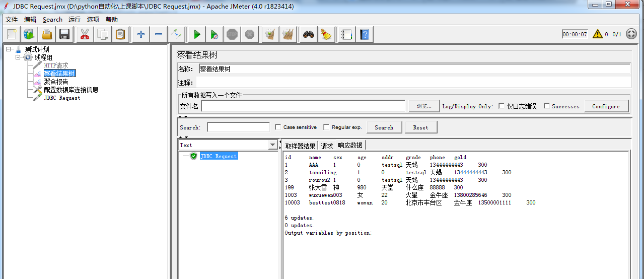The image size is (644, 279).
Task: Toggle the Regular exp. checkbox
Action: coord(326,127)
